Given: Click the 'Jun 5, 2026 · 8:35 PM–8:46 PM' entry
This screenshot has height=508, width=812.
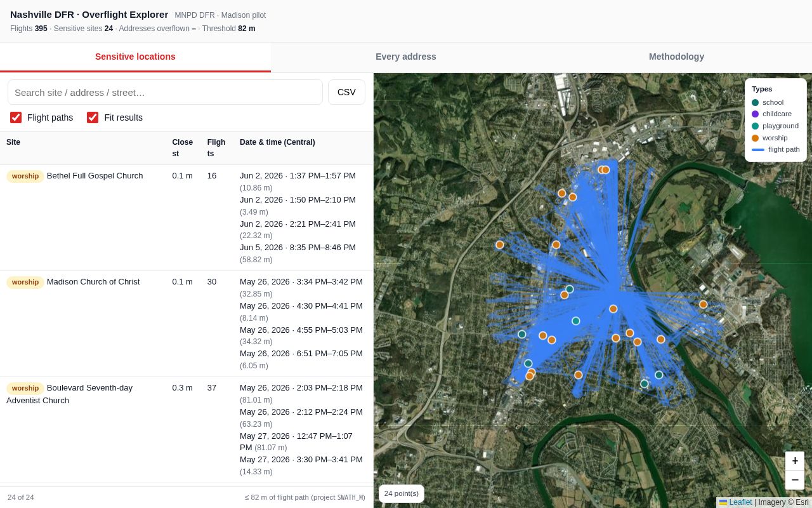Looking at the screenshot, I should pyautogui.click(x=298, y=248).
